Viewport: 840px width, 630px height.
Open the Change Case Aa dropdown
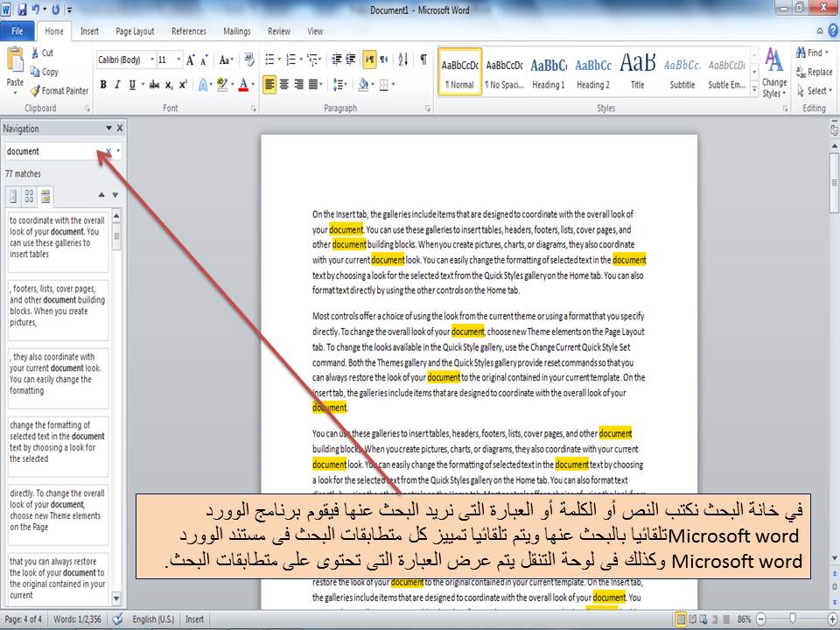pos(226,60)
